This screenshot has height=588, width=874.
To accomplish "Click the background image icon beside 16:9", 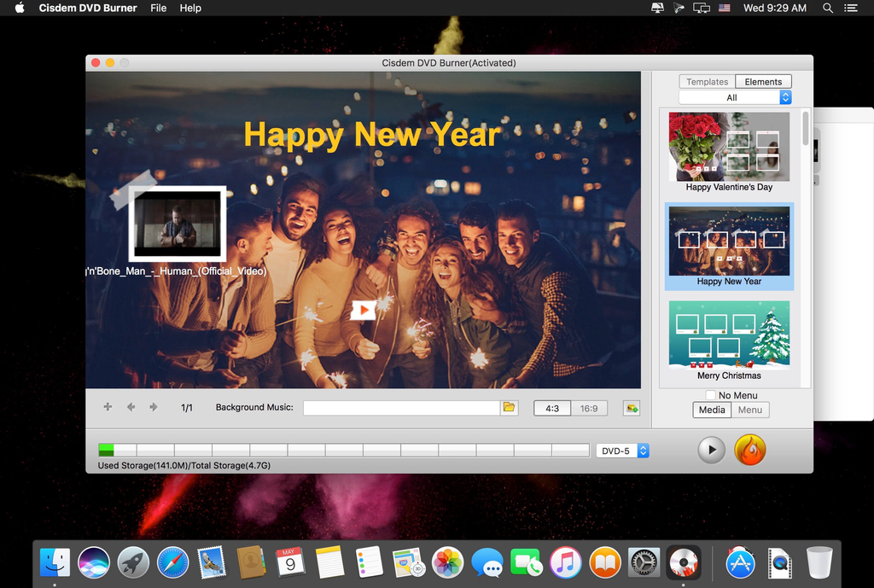I will coord(632,408).
